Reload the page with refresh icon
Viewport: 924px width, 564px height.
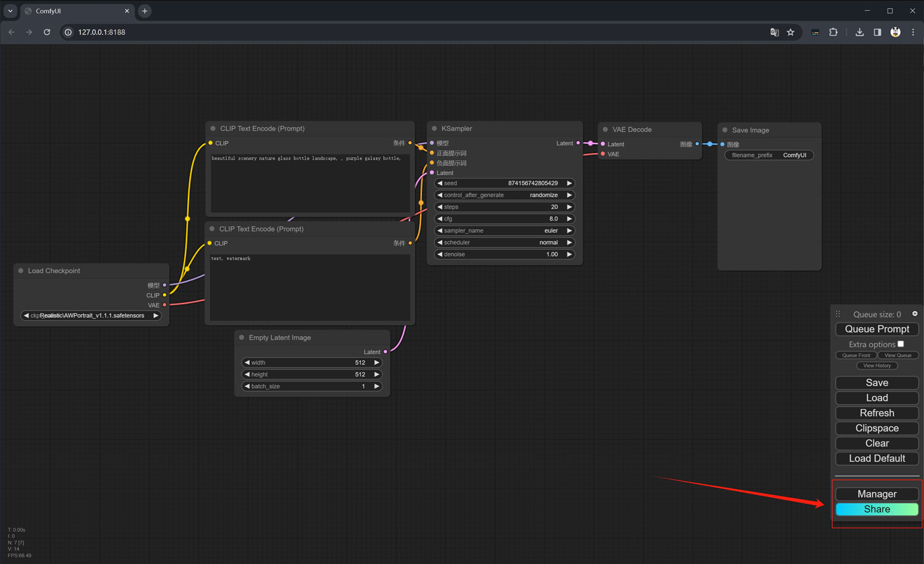(x=47, y=32)
